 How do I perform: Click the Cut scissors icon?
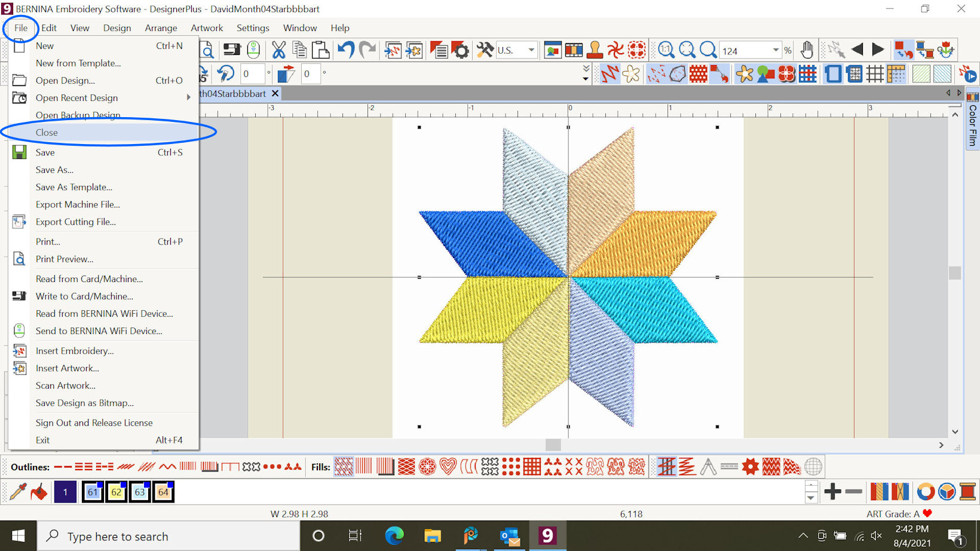click(278, 50)
